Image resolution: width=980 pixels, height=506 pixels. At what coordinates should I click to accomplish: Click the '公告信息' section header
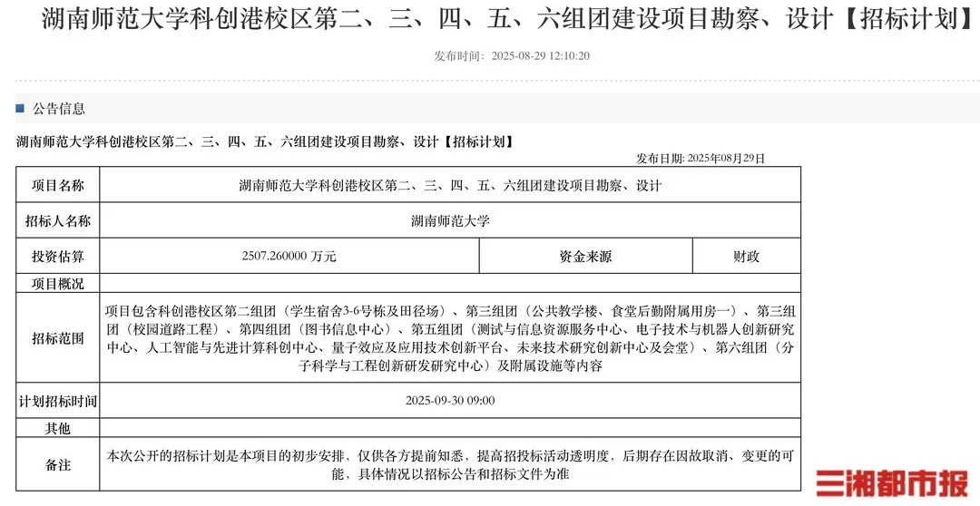click(59, 109)
